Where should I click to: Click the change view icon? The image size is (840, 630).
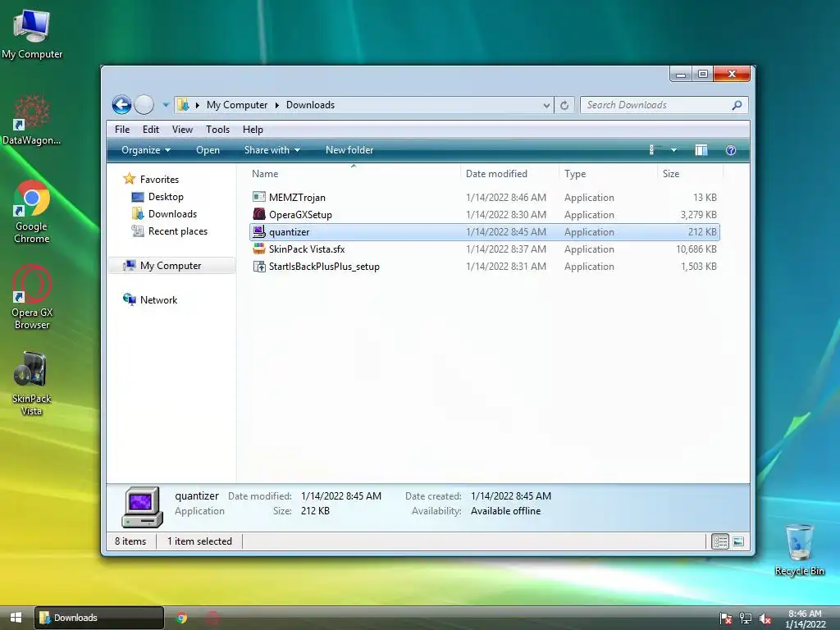point(654,150)
